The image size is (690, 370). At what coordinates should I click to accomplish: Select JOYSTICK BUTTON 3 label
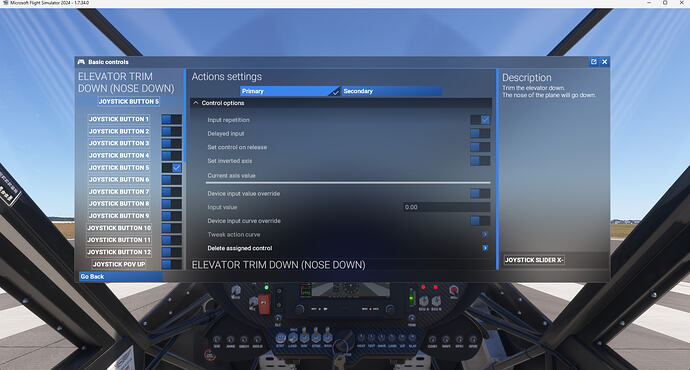coord(119,143)
